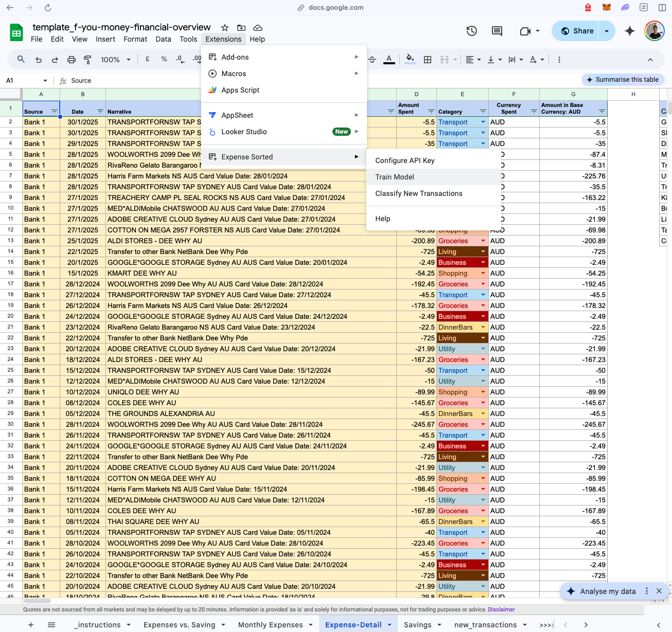Open the Date column filter toggle
The image size is (672, 632).
100,112
